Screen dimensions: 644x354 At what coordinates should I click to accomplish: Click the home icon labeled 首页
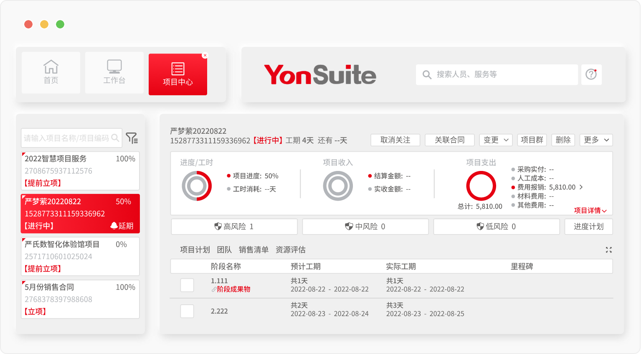point(51,67)
